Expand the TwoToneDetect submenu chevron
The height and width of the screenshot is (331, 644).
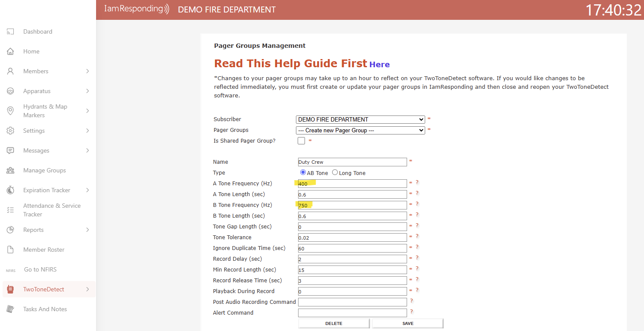click(87, 289)
